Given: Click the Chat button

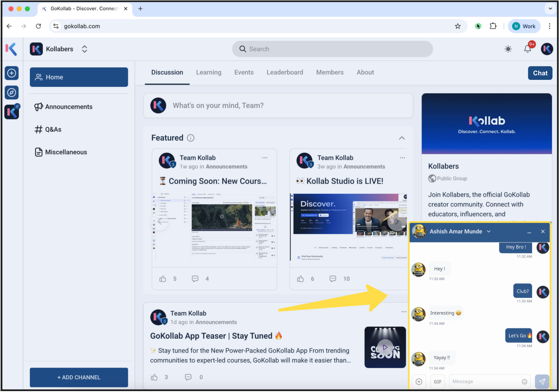Looking at the screenshot, I should (540, 73).
